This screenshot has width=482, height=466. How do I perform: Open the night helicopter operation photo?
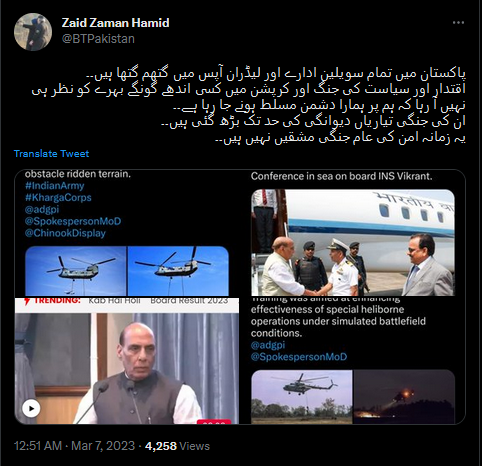click(x=404, y=397)
